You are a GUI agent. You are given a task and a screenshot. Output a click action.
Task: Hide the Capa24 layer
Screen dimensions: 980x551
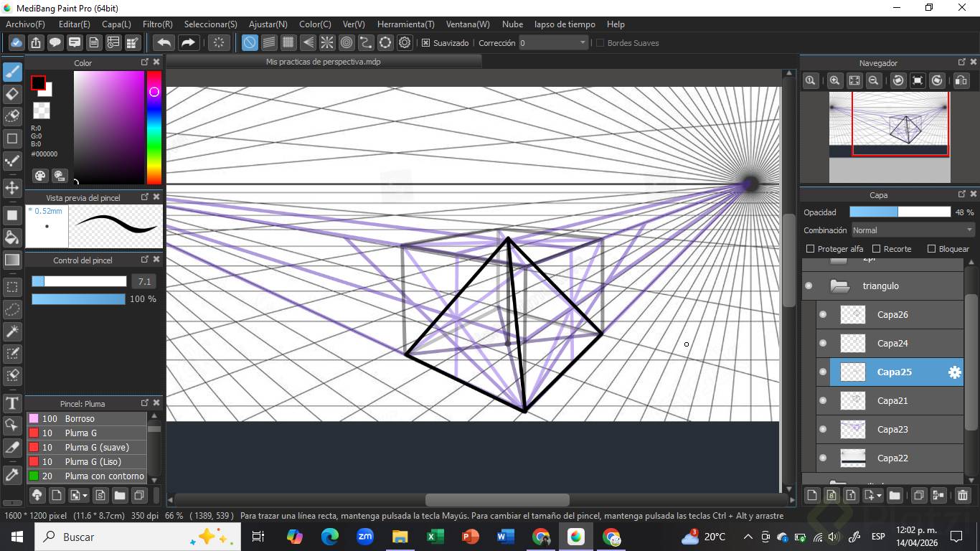(823, 344)
